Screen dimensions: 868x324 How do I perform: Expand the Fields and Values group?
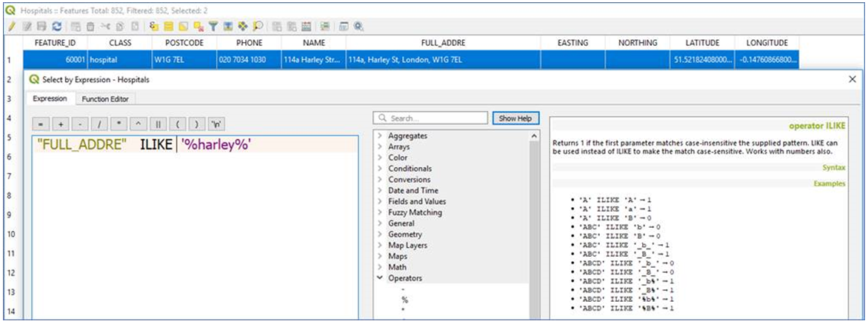coord(379,202)
